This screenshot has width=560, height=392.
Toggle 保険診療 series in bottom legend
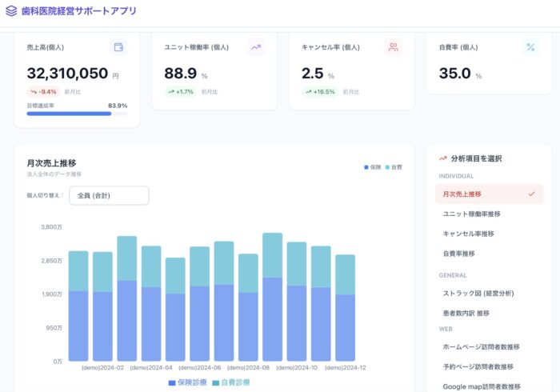click(x=189, y=383)
